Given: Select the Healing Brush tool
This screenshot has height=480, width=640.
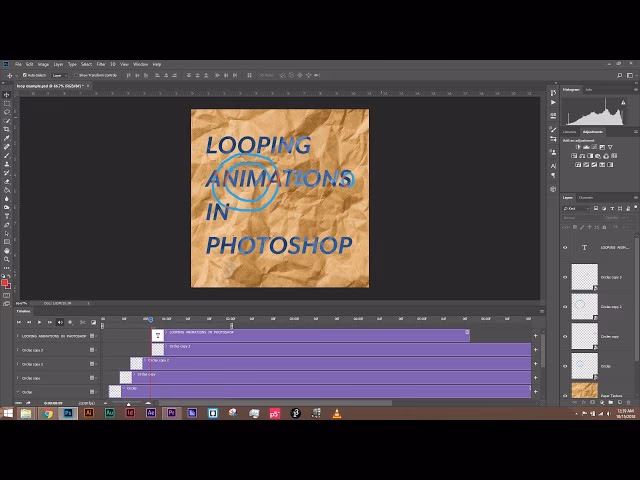Looking at the screenshot, I should (x=7, y=147).
